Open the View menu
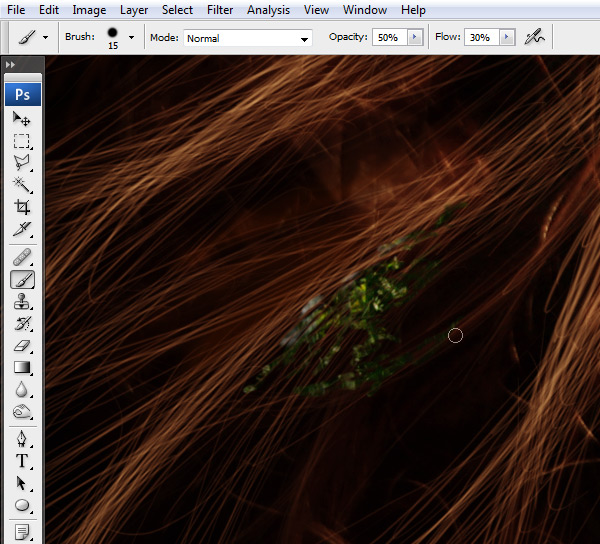 click(316, 10)
